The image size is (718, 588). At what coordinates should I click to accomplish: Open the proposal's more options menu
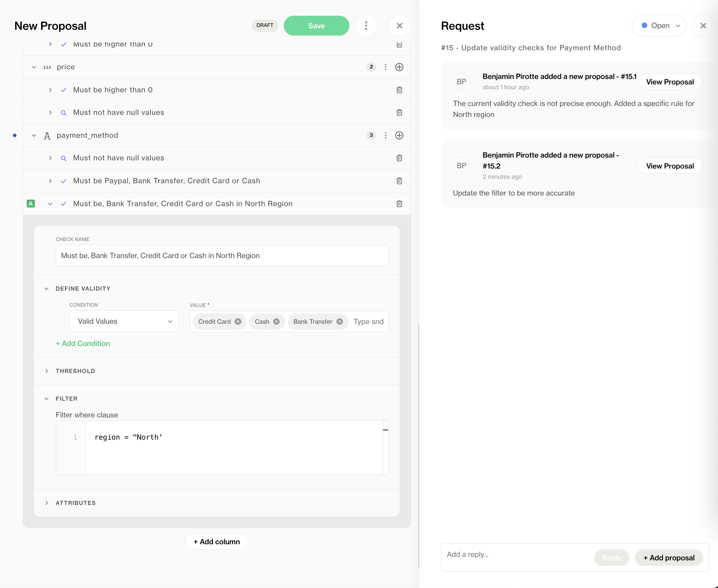click(366, 26)
